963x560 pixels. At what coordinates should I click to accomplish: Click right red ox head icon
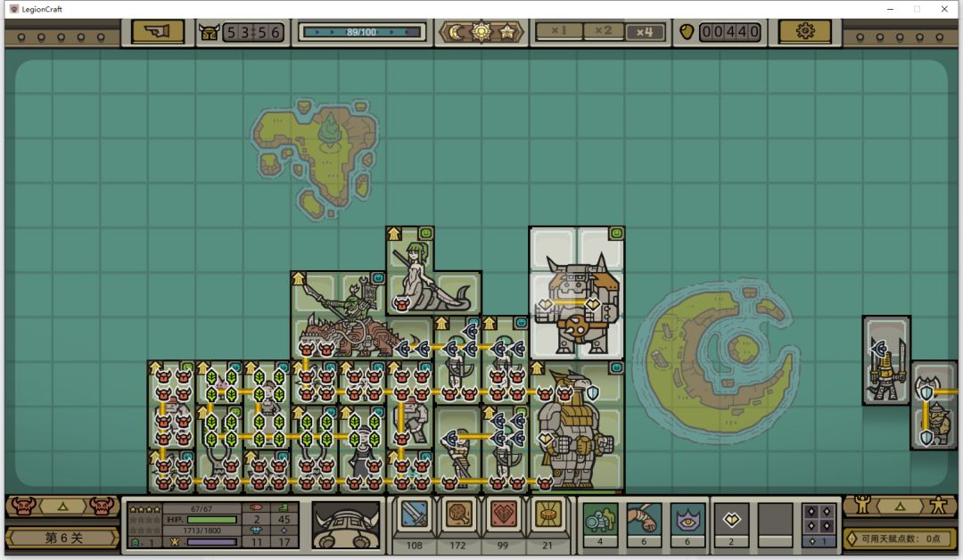click(102, 506)
